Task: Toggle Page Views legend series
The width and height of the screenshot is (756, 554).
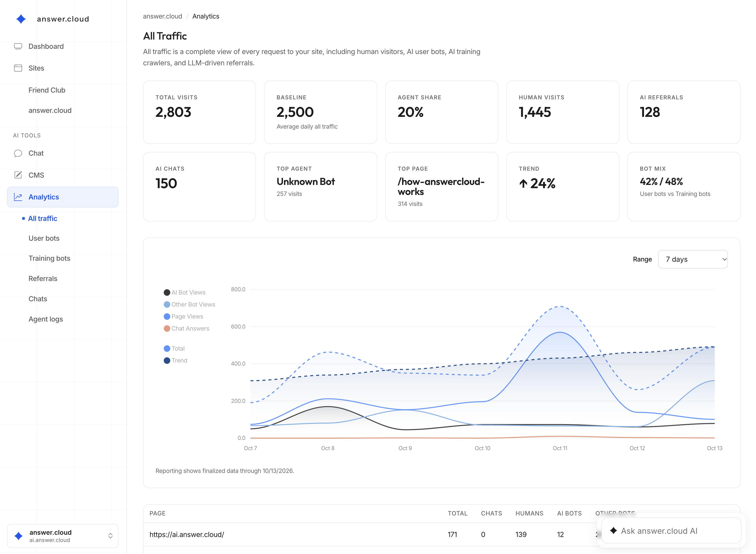Action: pyautogui.click(x=183, y=317)
